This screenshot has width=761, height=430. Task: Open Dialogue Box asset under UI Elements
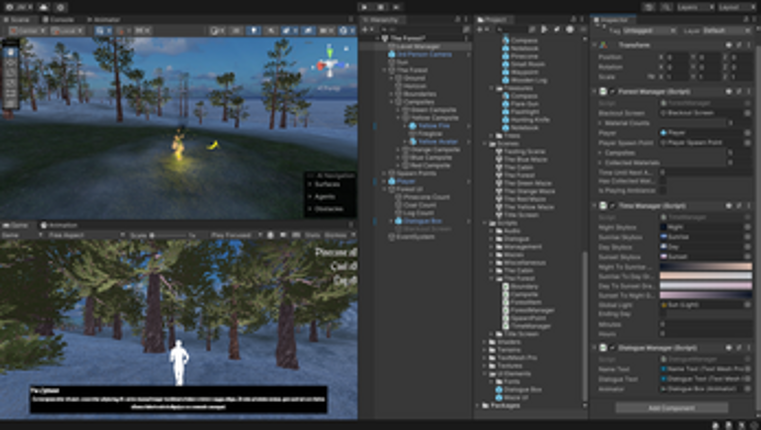click(519, 389)
